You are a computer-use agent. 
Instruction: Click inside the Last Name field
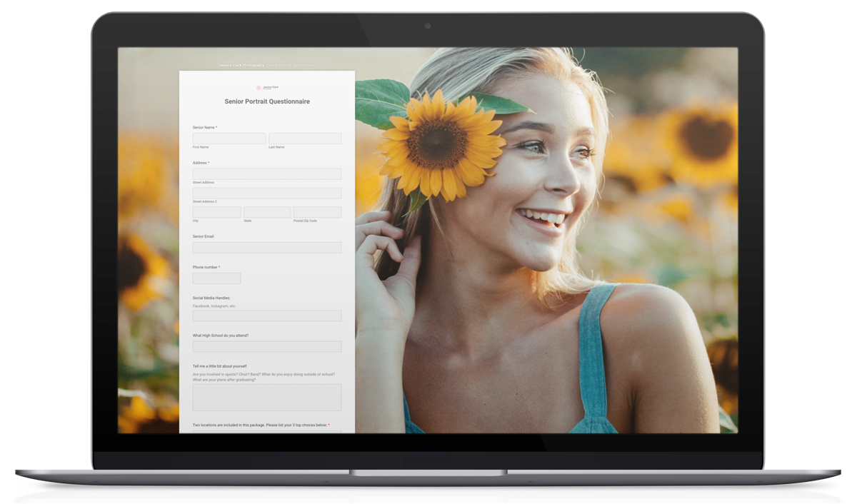pos(305,138)
